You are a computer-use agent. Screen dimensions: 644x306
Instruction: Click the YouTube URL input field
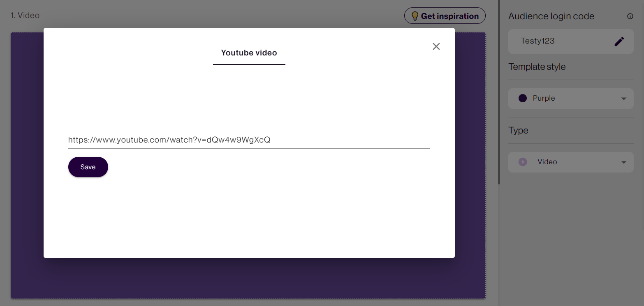(x=249, y=140)
